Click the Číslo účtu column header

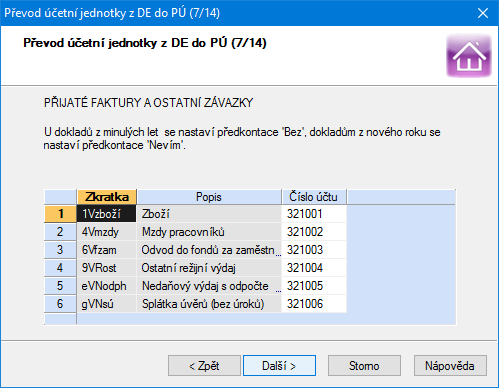(x=314, y=197)
